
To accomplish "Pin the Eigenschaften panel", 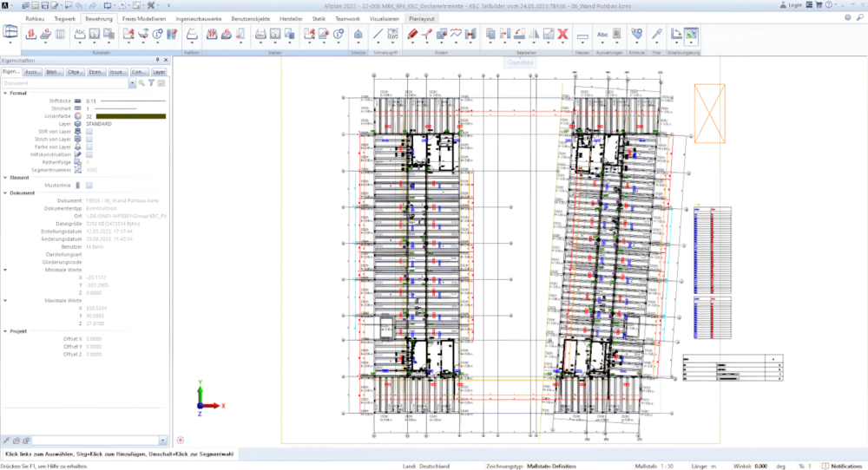I will tap(157, 60).
